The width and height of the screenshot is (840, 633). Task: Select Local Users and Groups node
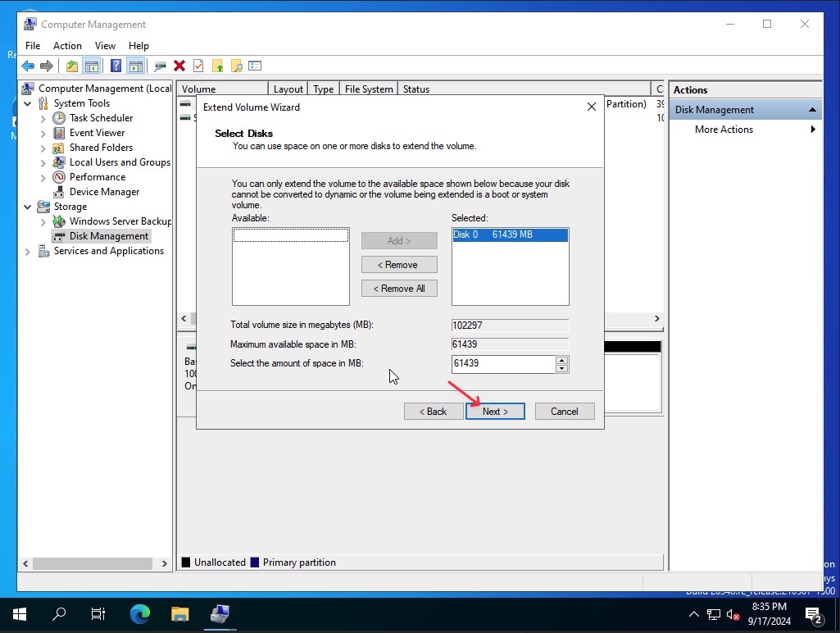(120, 162)
